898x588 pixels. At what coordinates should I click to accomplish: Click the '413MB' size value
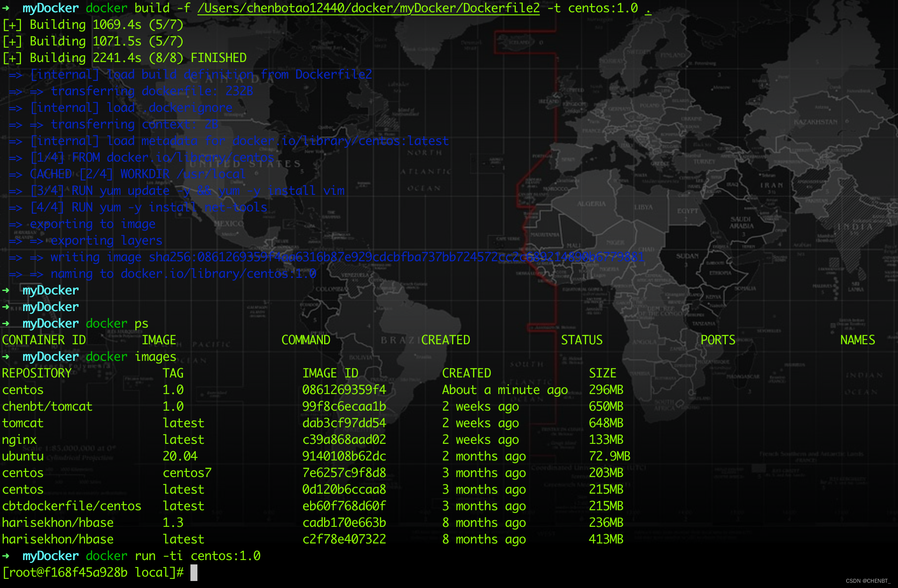click(606, 539)
